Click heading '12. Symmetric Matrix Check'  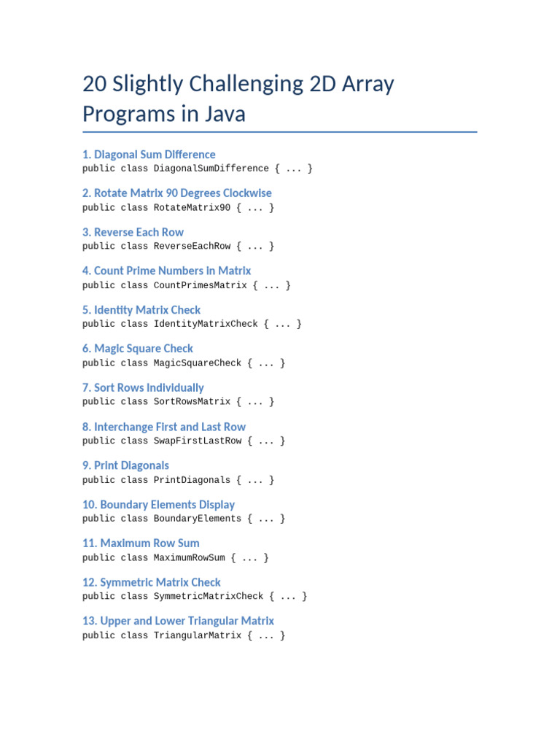coord(152,583)
